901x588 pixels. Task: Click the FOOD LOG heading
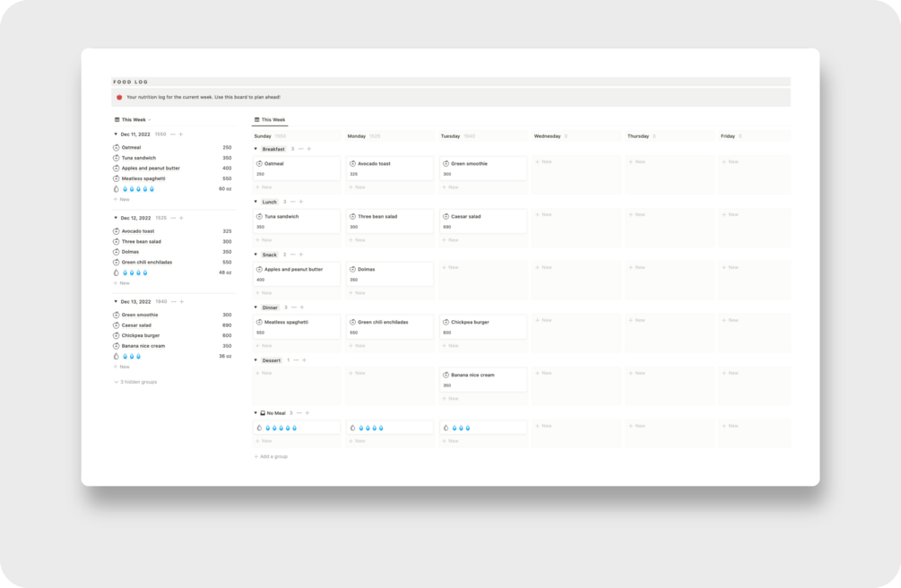[130, 82]
